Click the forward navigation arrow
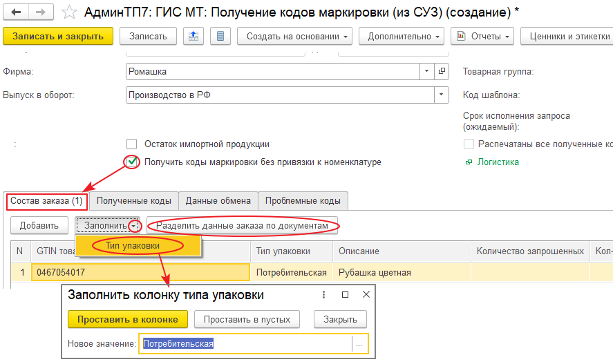The height and width of the screenshot is (364, 613). (x=40, y=12)
